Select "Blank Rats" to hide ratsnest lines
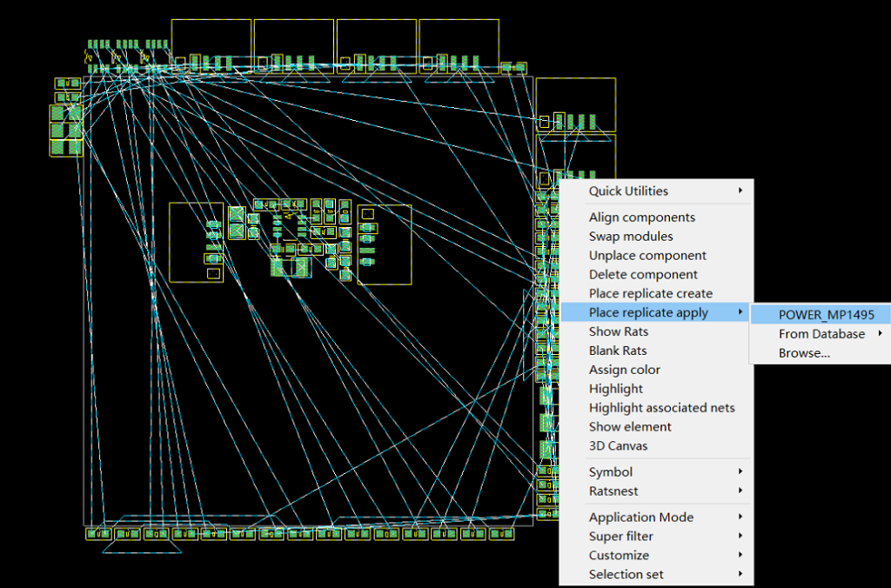This screenshot has height=588, width=891. tap(619, 351)
